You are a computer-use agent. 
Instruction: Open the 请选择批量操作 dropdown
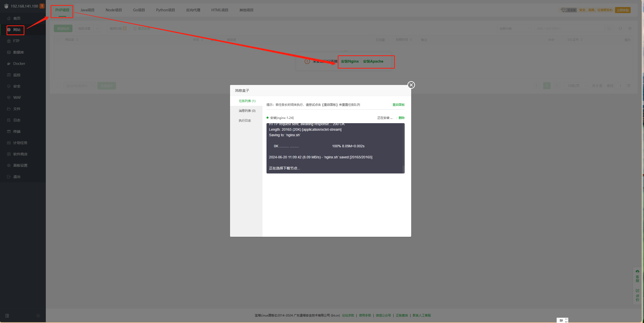(x=80, y=86)
